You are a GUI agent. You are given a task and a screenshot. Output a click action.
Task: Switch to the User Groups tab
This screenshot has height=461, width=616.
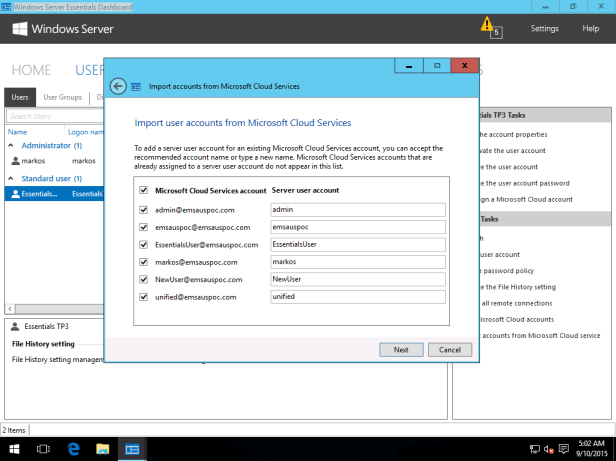(62, 98)
